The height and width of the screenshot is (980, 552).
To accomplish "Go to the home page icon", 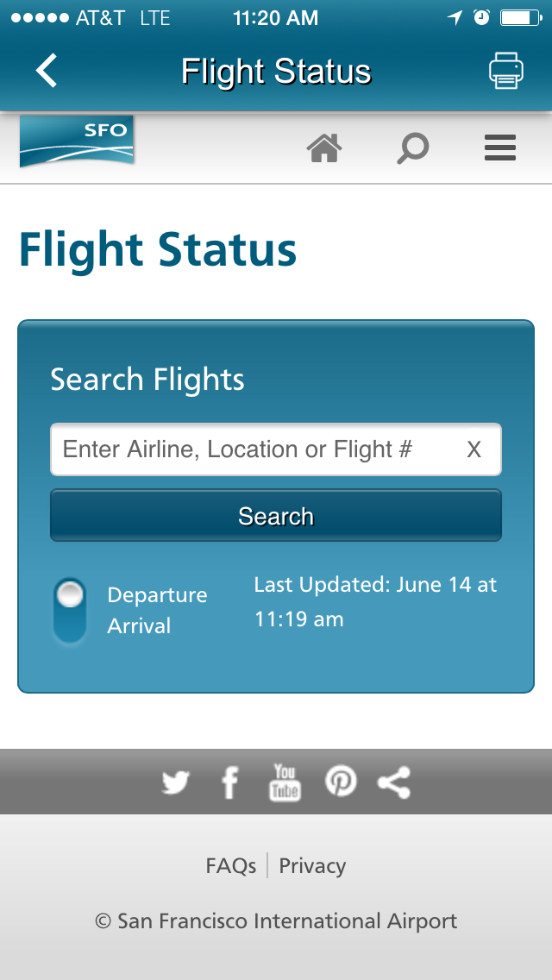I will coord(324,148).
